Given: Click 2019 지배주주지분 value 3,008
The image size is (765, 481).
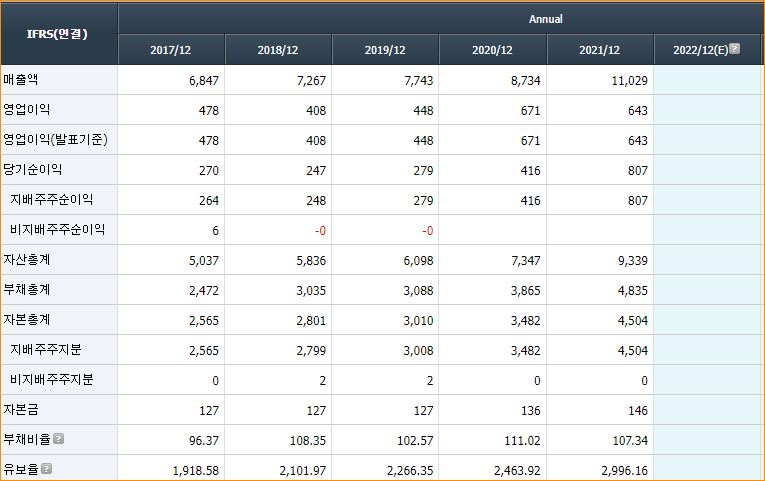Looking at the screenshot, I should [419, 351].
